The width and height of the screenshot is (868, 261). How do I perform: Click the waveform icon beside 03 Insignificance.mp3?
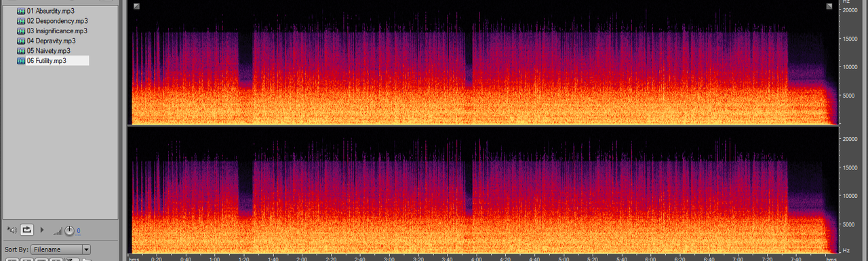[x=21, y=31]
